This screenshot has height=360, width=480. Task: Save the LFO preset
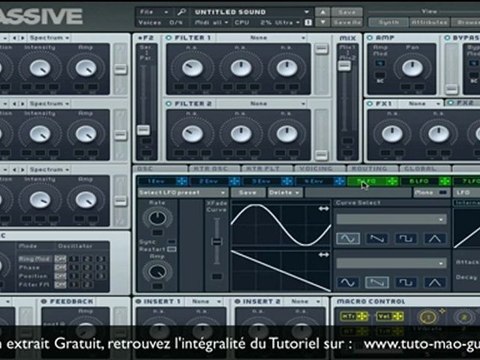(x=248, y=193)
